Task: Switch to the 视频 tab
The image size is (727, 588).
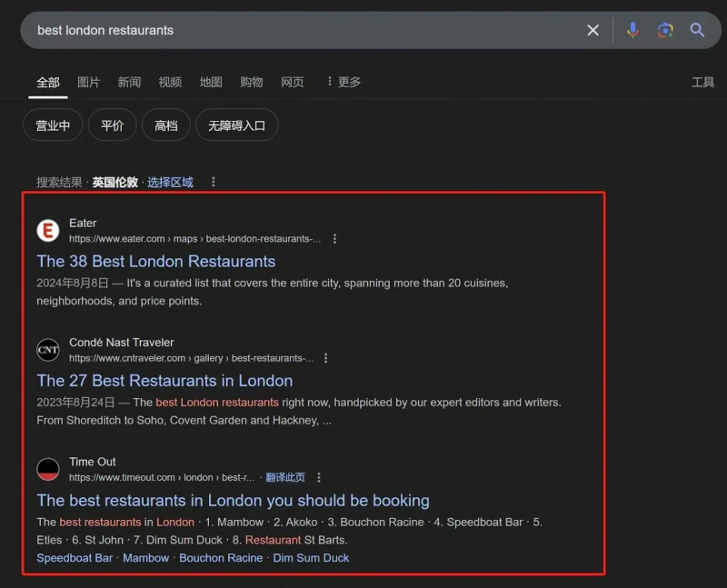Action: coord(170,83)
